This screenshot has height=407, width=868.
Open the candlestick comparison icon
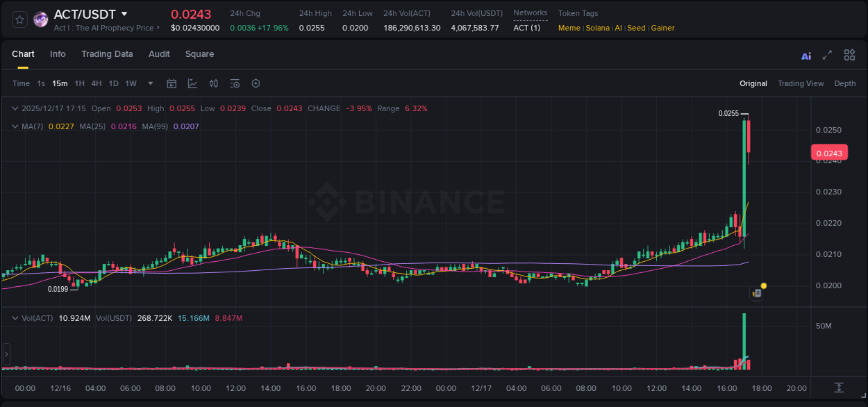pyautogui.click(x=214, y=83)
